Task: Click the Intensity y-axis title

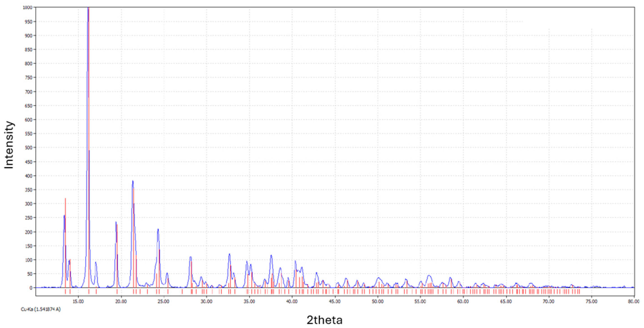Action: 9,145
